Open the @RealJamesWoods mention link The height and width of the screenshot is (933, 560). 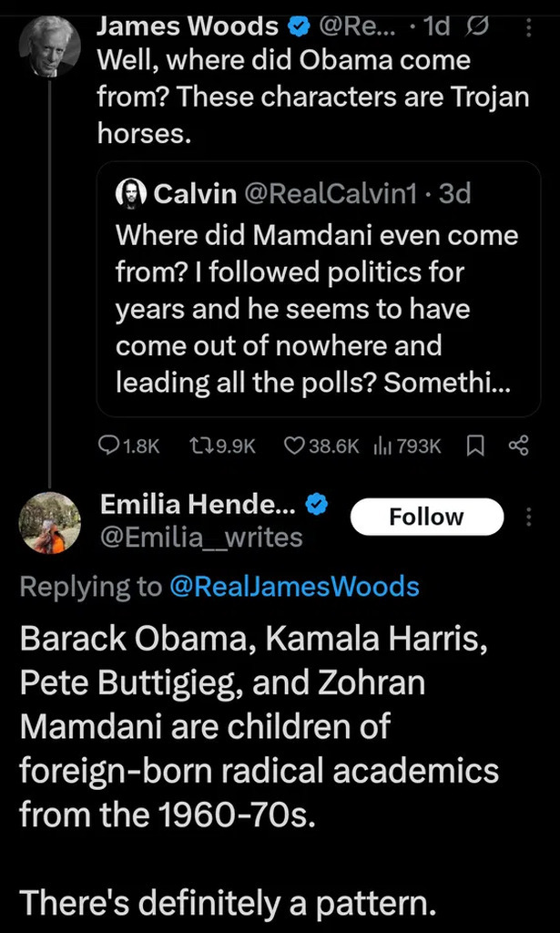click(294, 586)
